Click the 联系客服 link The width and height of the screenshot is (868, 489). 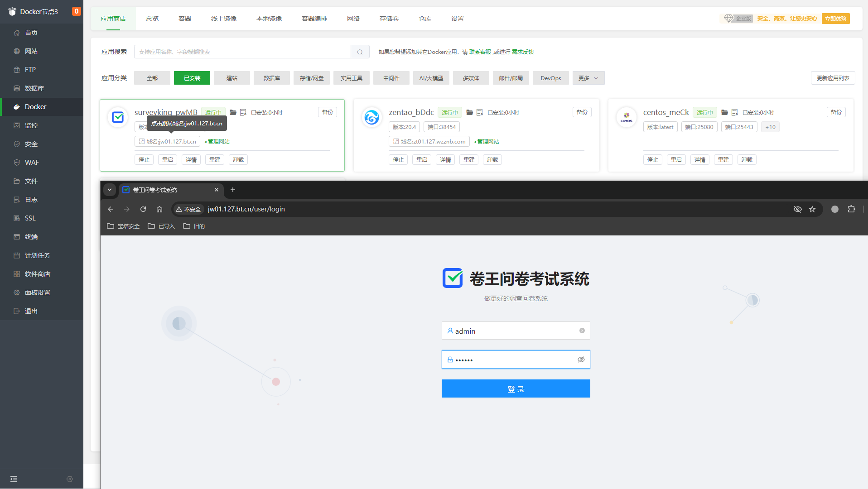480,52
